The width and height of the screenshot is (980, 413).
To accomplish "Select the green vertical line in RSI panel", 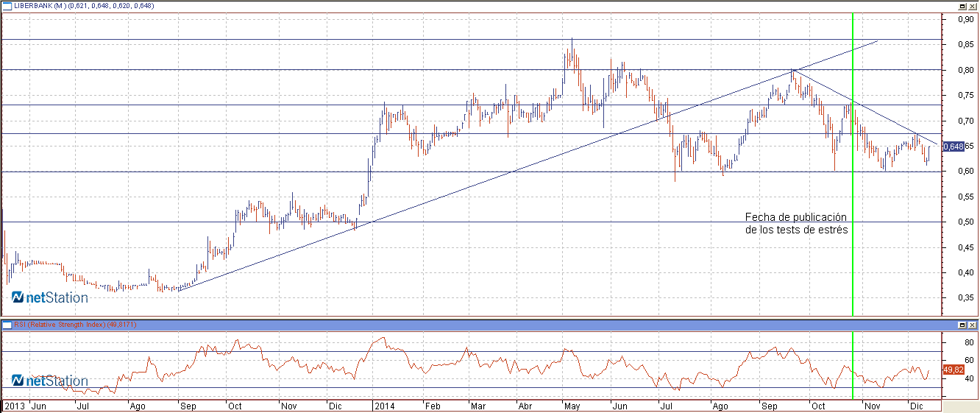I will [x=852, y=364].
